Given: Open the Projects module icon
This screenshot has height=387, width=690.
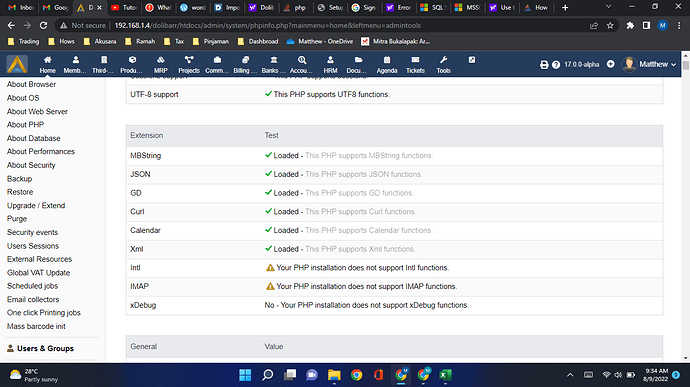Looking at the screenshot, I should coord(189,60).
